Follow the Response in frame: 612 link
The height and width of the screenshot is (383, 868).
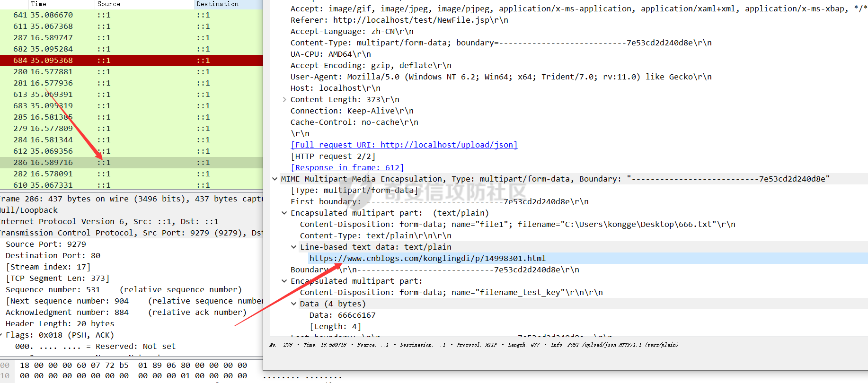(x=347, y=167)
